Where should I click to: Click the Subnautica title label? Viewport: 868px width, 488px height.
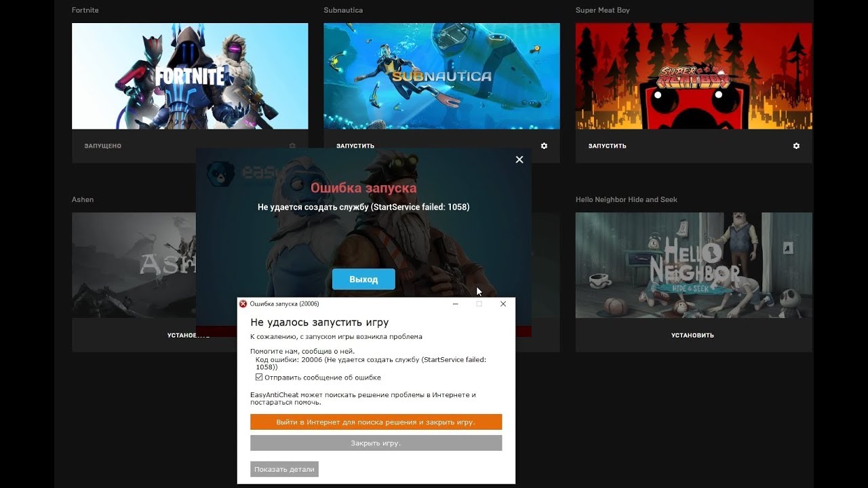coord(343,10)
